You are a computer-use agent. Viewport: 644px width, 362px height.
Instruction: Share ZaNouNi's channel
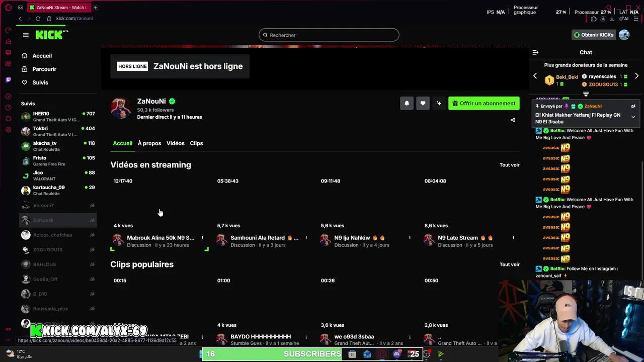click(513, 120)
